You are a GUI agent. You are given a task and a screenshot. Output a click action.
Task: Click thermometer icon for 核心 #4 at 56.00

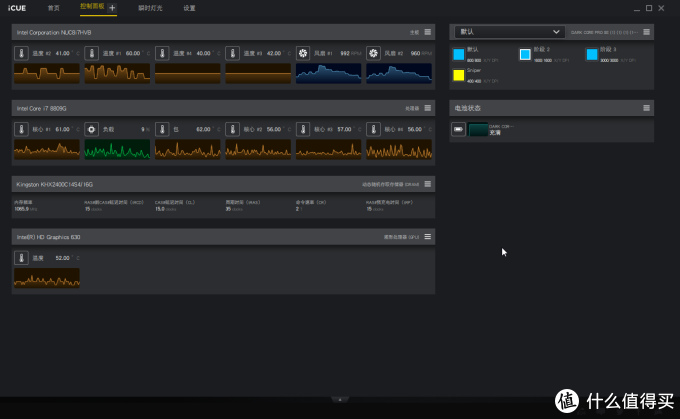pyautogui.click(x=373, y=129)
